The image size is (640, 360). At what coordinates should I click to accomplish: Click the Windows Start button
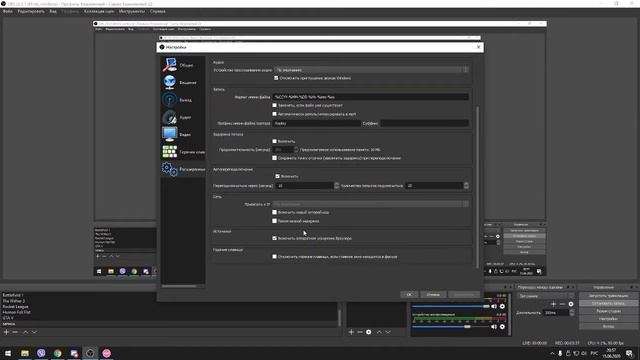[8, 353]
